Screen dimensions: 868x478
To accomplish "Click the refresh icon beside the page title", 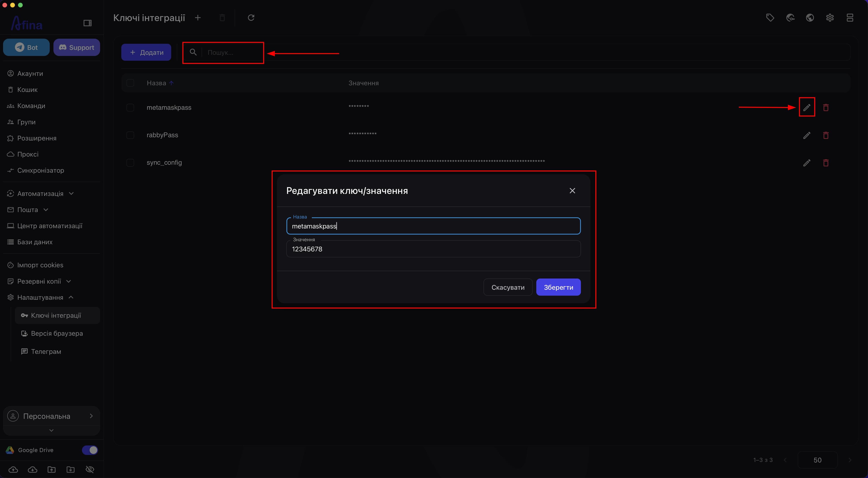I will click(x=251, y=18).
